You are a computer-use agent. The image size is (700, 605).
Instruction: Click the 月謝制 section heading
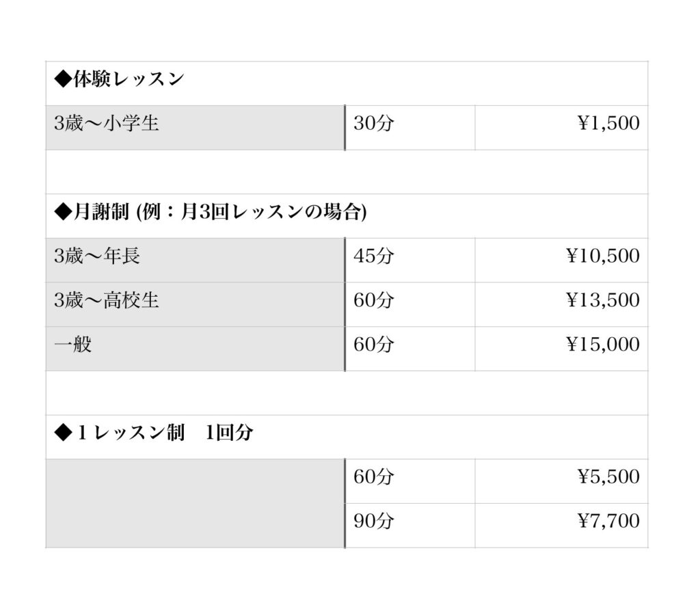pyautogui.click(x=211, y=212)
